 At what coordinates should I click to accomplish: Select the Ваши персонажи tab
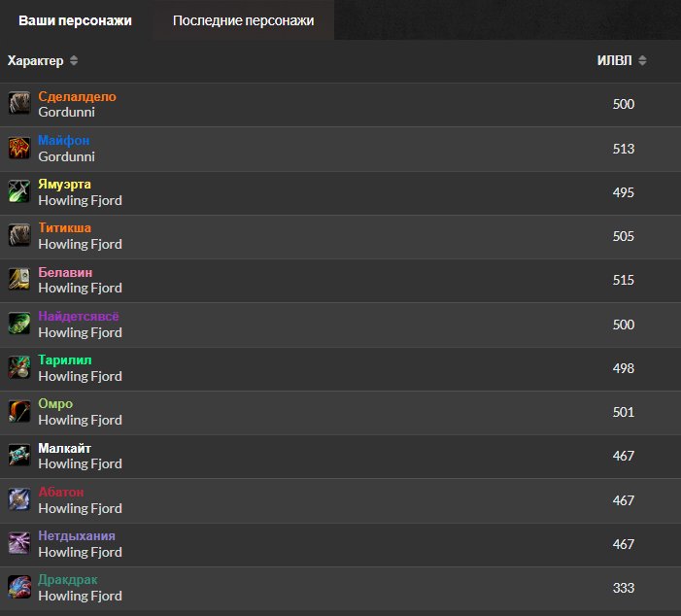(x=75, y=20)
